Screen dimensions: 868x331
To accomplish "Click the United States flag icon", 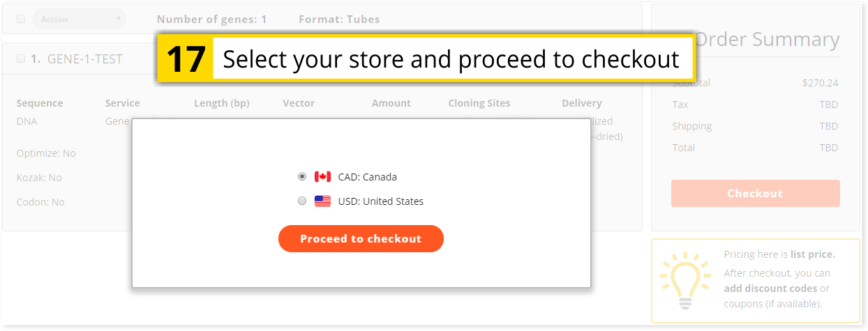I will (x=322, y=201).
